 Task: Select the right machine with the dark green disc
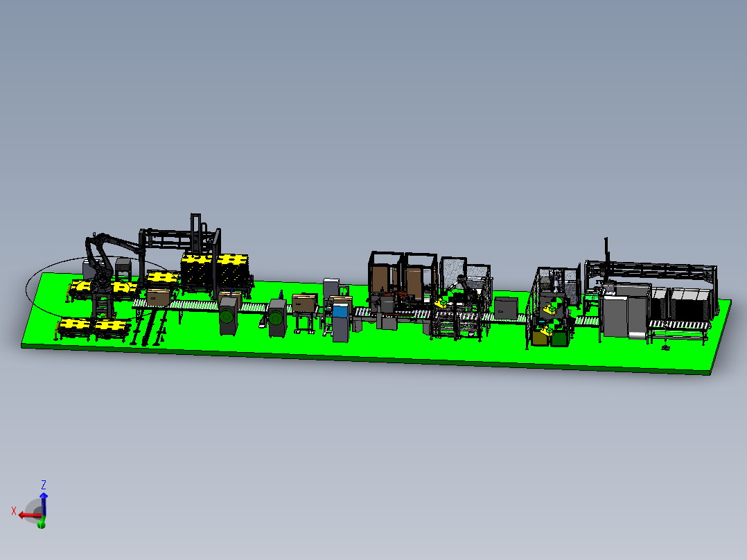tap(277, 318)
